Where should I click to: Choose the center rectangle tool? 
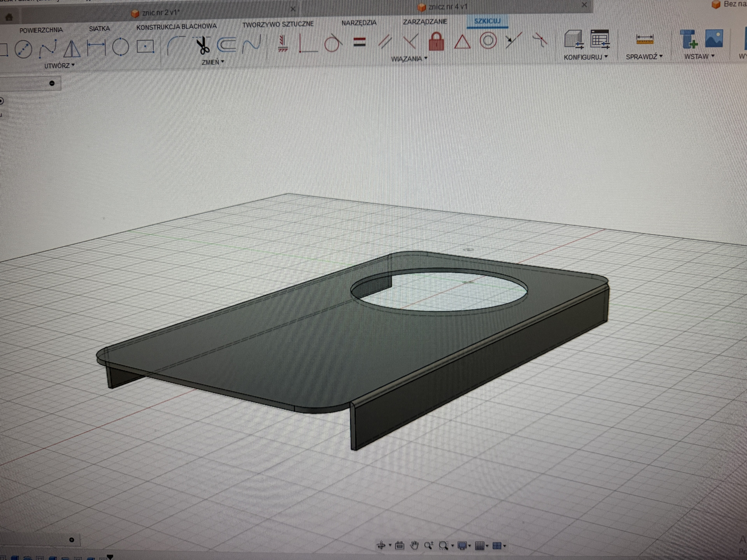pos(145,47)
